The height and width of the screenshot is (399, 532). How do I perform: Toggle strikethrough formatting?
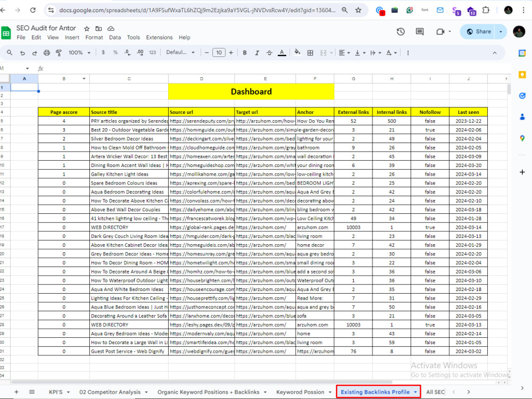[x=269, y=53]
